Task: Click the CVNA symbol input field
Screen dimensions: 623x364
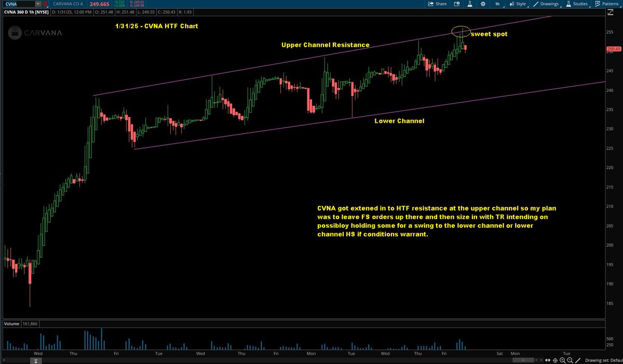Action: (19, 4)
